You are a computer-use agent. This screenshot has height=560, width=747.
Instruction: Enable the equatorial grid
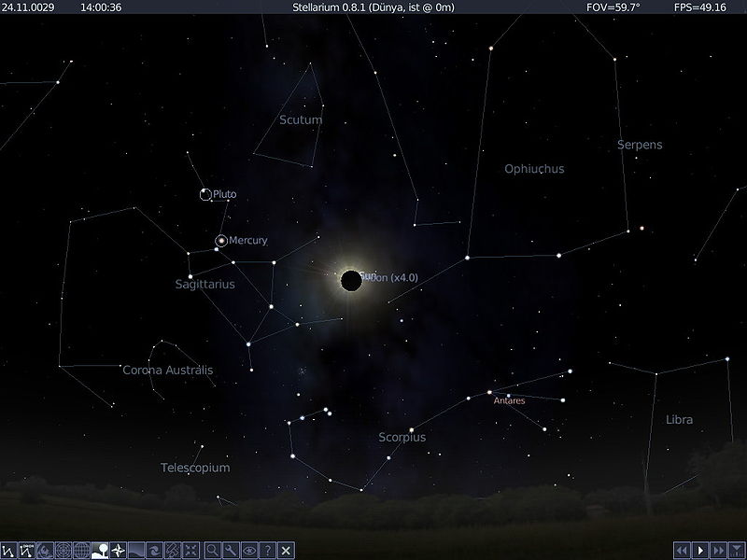81,551
